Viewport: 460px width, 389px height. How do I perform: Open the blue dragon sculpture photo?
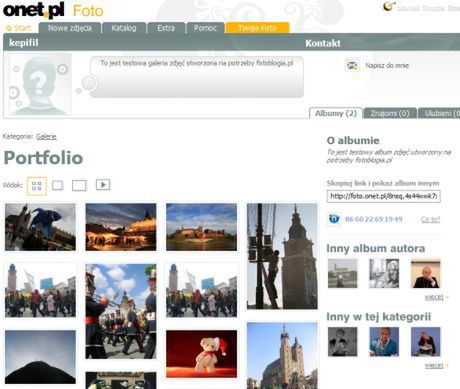click(40, 227)
